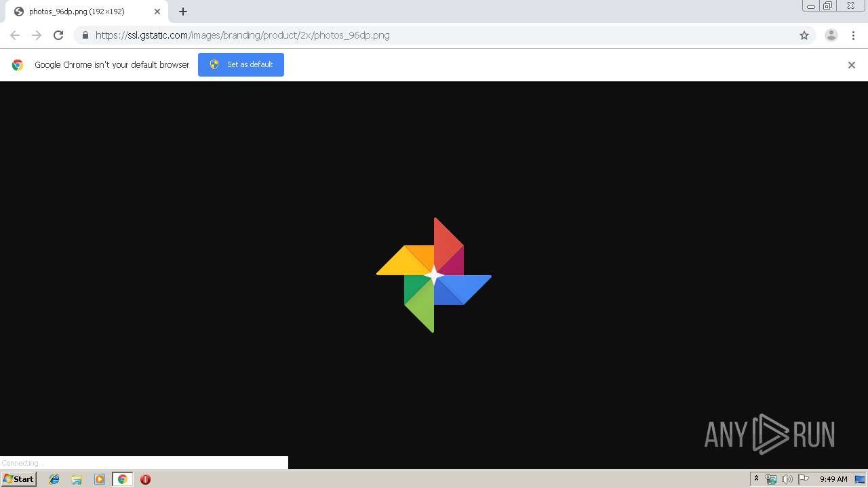Reload the current page
The height and width of the screenshot is (488, 868).
[58, 35]
